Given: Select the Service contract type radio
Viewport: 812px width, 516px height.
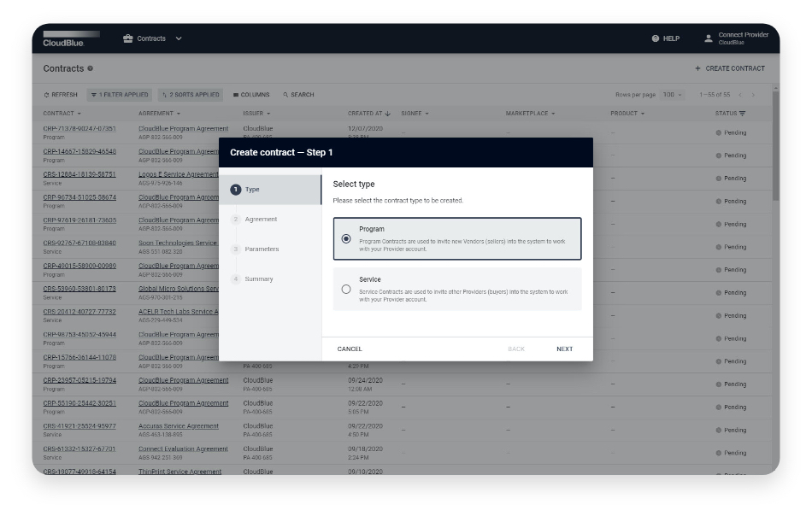Looking at the screenshot, I should 346,290.
